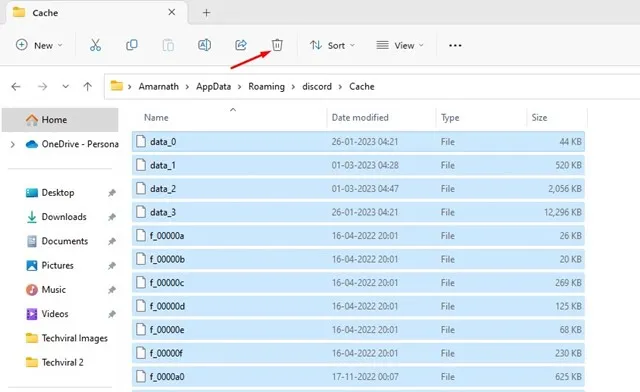This screenshot has width=640, height=392.
Task: Sort by the Type column header
Action: 450,118
